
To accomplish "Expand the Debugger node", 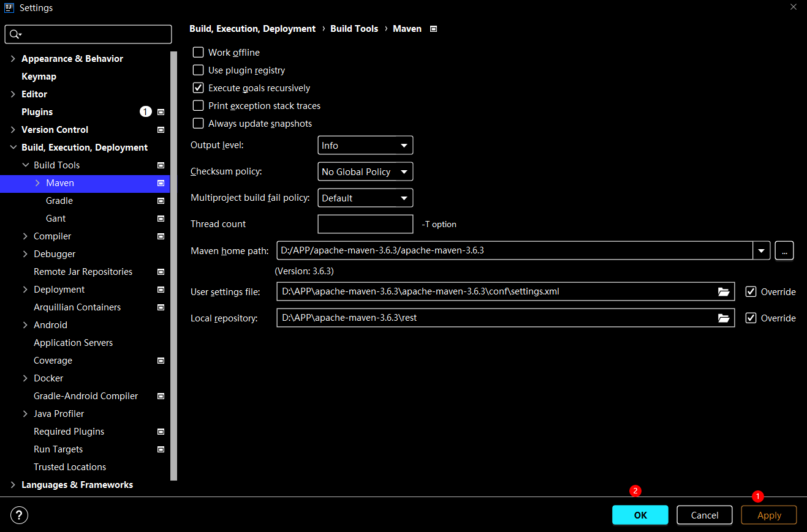I will (x=25, y=254).
